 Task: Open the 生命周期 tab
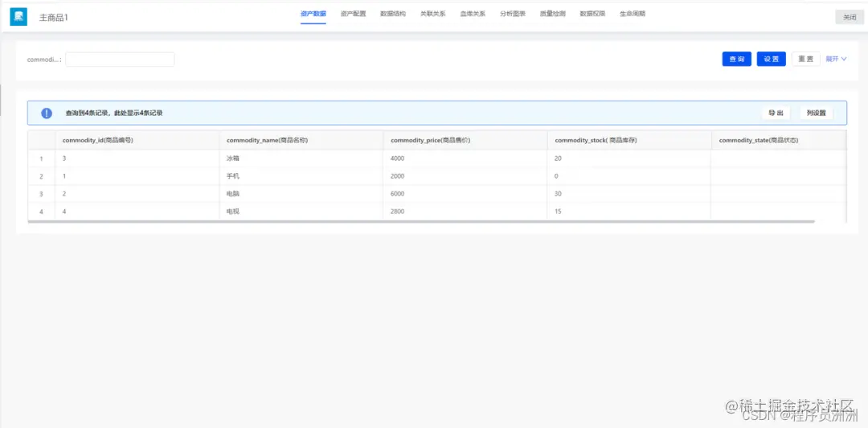(633, 14)
